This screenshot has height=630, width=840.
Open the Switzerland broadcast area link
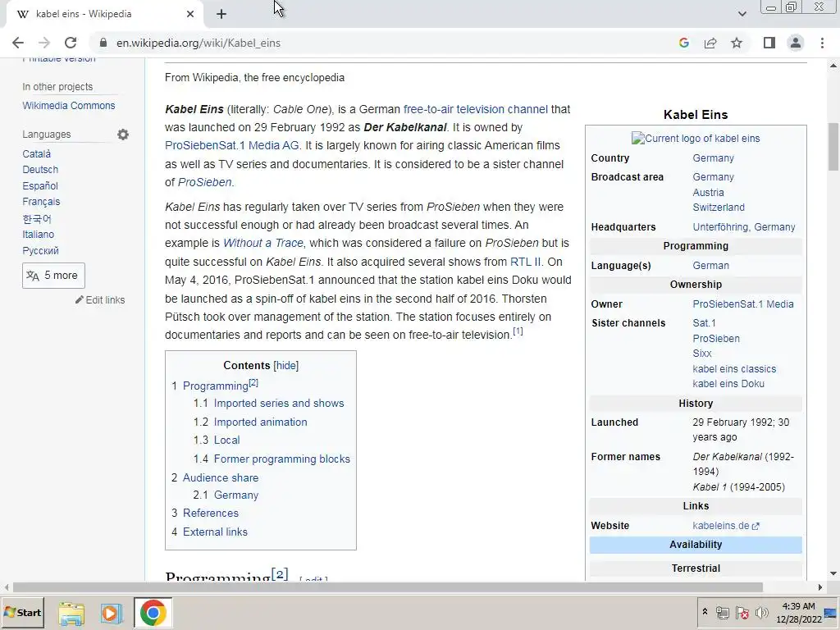tap(719, 208)
